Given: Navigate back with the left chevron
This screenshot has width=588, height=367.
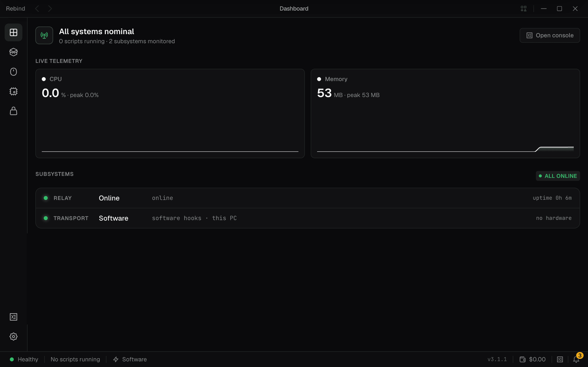Looking at the screenshot, I should pyautogui.click(x=37, y=9).
